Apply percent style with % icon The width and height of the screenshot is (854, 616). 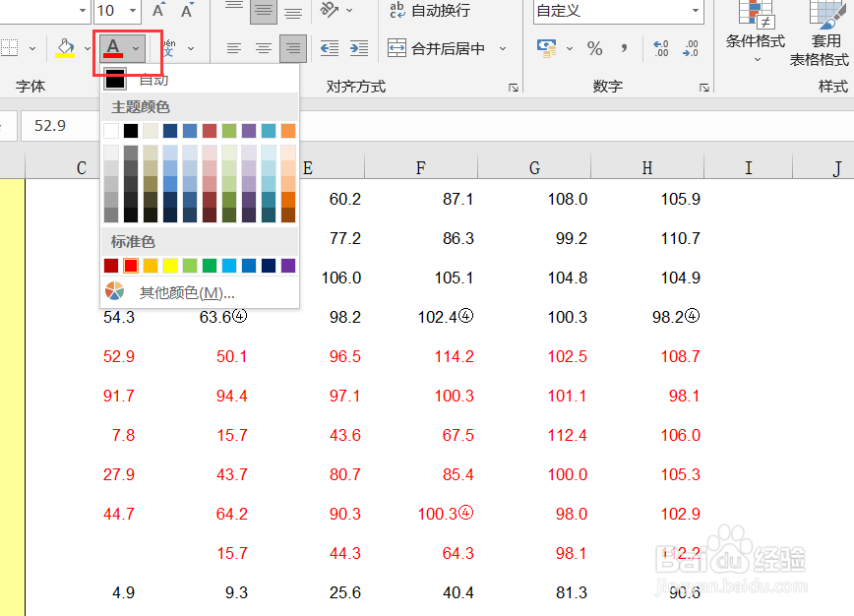coord(594,48)
